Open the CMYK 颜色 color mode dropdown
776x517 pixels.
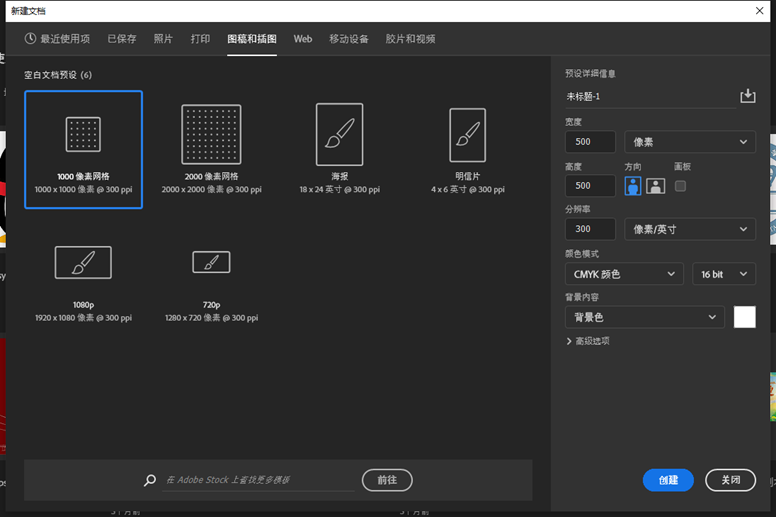click(x=624, y=274)
